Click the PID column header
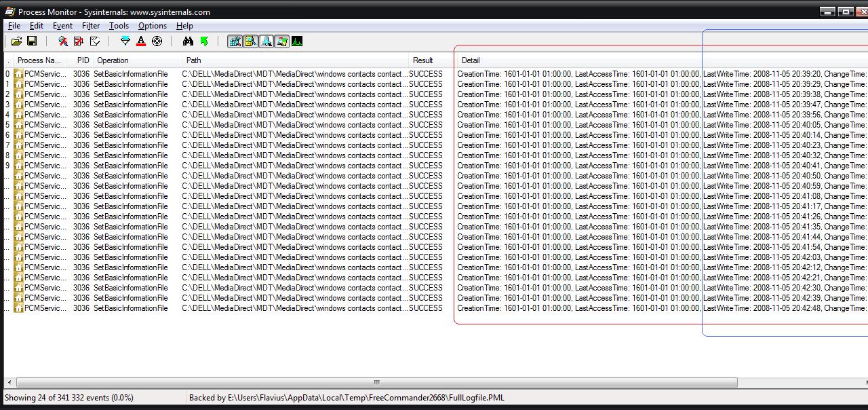 click(81, 60)
